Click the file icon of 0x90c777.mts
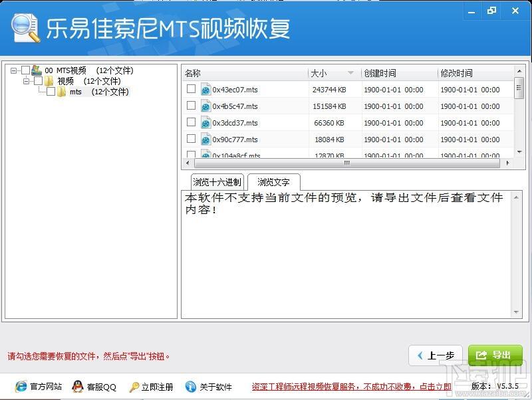Image resolution: width=532 pixels, height=400 pixels. (x=205, y=140)
